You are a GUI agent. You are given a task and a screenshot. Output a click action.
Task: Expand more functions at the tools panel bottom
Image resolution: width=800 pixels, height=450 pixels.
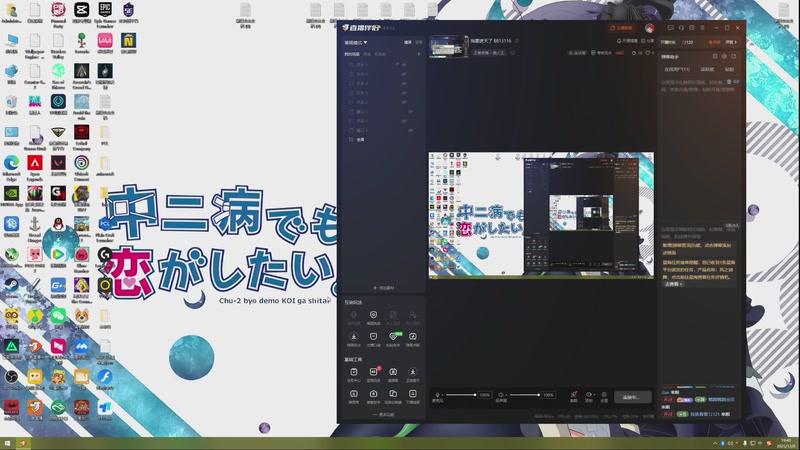(x=384, y=414)
